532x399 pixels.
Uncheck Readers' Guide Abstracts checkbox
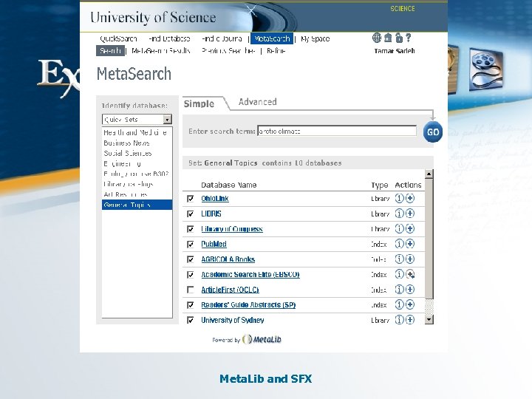coord(191,304)
